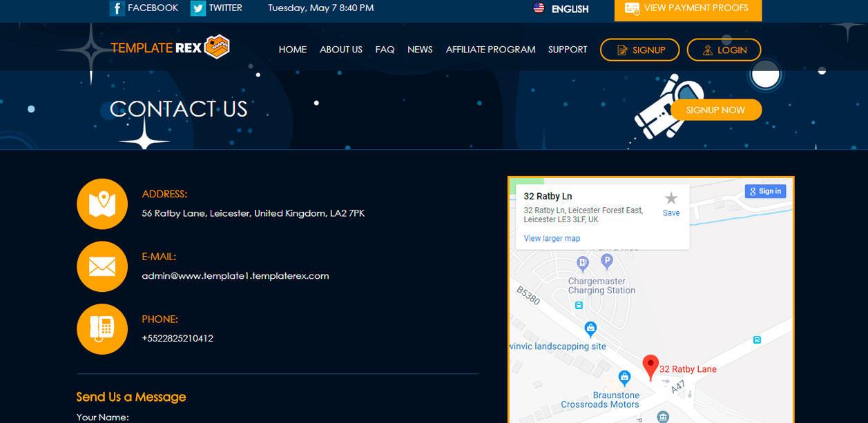Image resolution: width=868 pixels, height=423 pixels.
Task: Navigate to Affiliate Program
Action: pos(491,50)
